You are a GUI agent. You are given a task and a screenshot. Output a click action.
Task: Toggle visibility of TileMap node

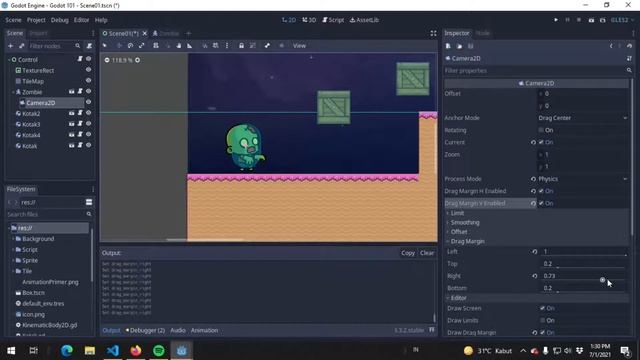coord(89,81)
